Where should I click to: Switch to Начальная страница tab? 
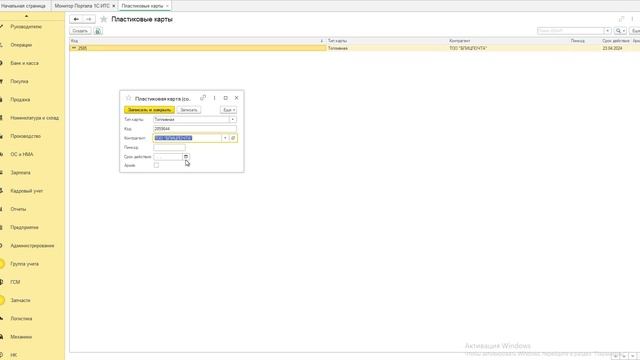(23, 6)
